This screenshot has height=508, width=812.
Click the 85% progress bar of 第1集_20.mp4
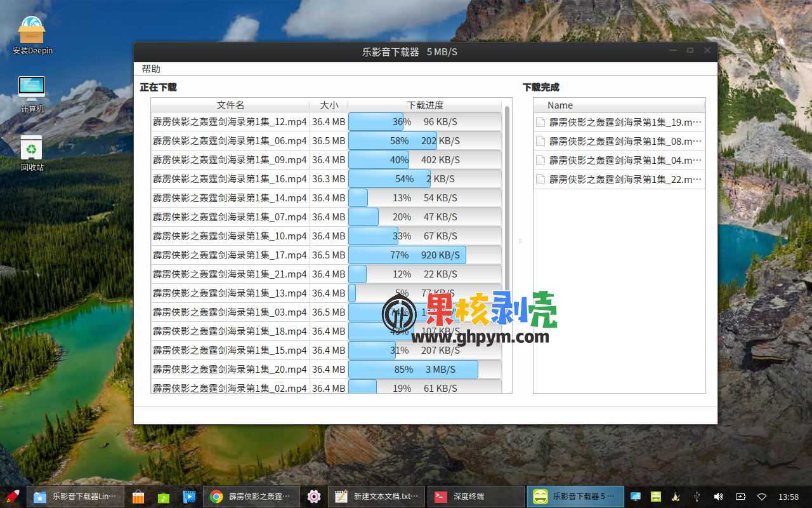(425, 370)
